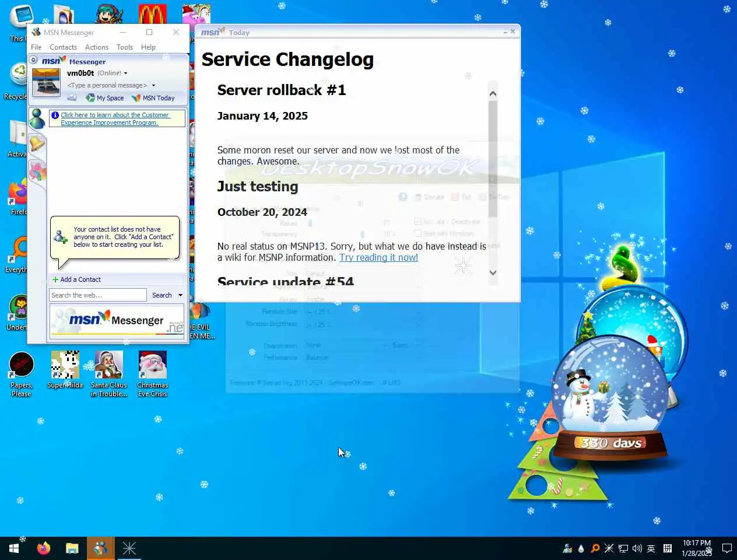Click the MSN Today scrollbar down arrow
Image resolution: width=737 pixels, height=560 pixels.
(x=493, y=272)
